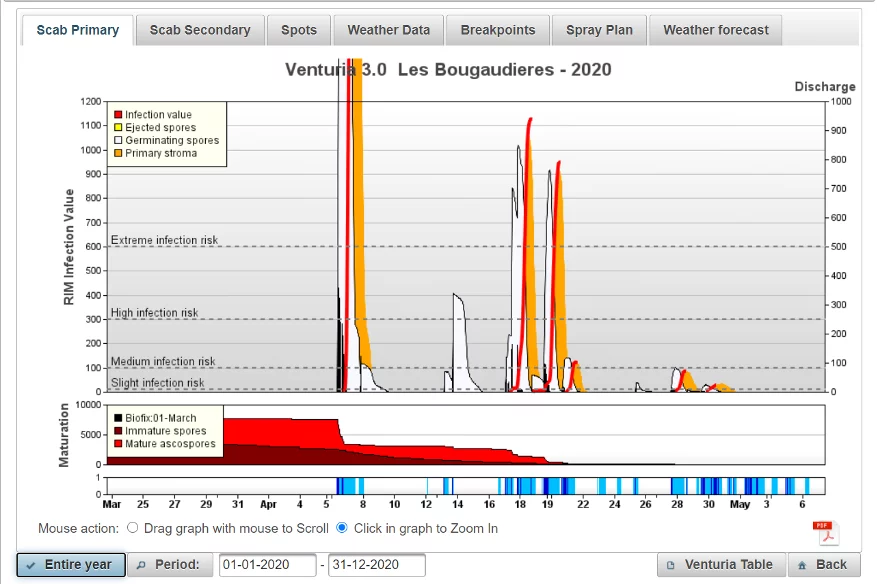This screenshot has height=584, width=878.
Task: Click the Mature ascospores legend swatch
Action: click(x=118, y=444)
